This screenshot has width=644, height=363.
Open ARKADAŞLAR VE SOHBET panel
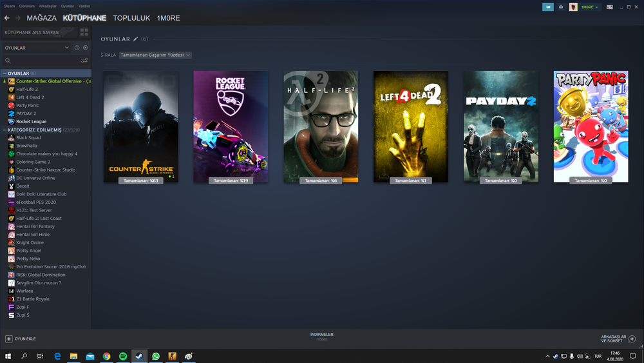[614, 338]
